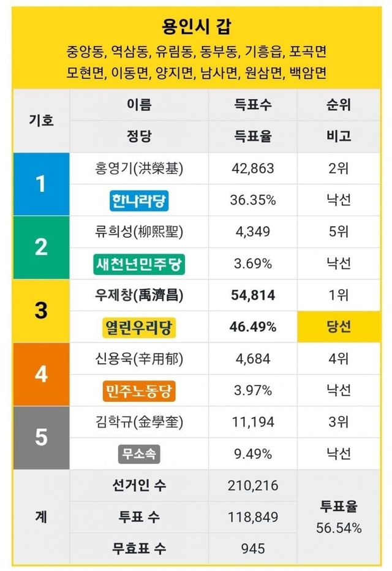Select the yellow number 3 cell
Image resolution: width=392 pixels, height=571 pixels.
click(x=41, y=311)
